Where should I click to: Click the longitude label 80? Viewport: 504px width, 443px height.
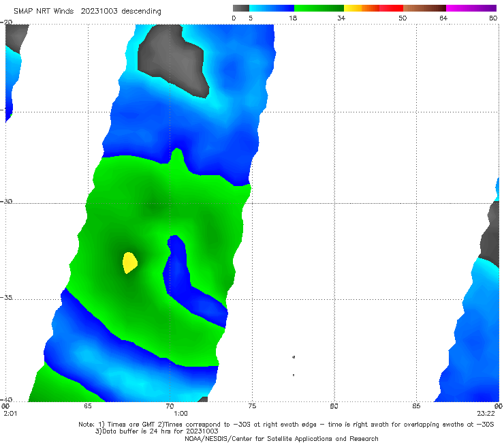(x=334, y=406)
